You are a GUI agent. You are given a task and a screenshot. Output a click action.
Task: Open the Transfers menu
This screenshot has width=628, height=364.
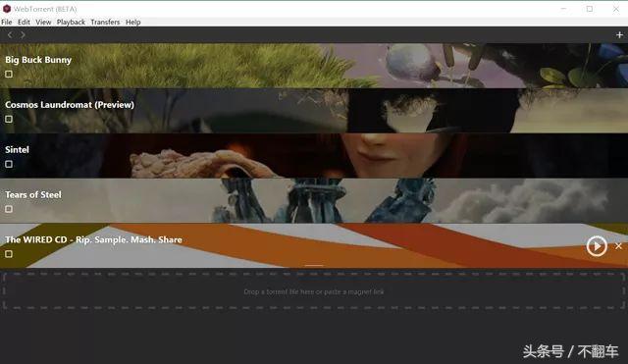coord(105,22)
